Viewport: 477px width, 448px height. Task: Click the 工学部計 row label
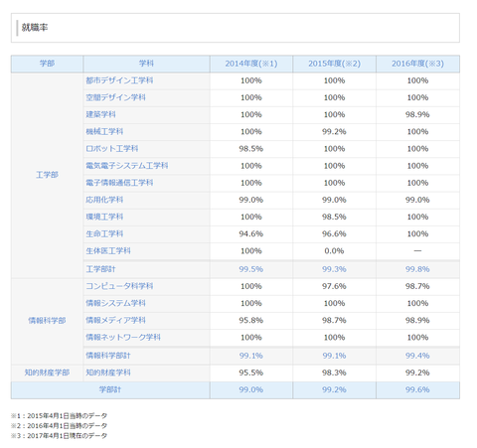(100, 269)
